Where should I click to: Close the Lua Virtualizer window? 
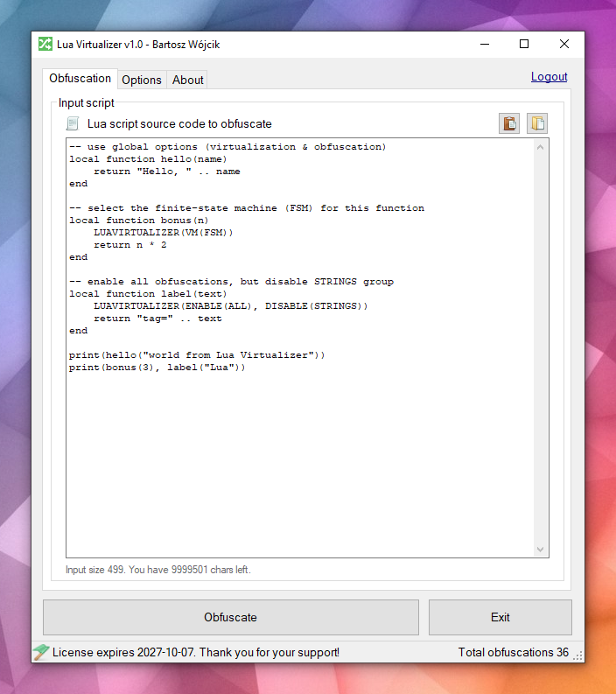tap(564, 44)
